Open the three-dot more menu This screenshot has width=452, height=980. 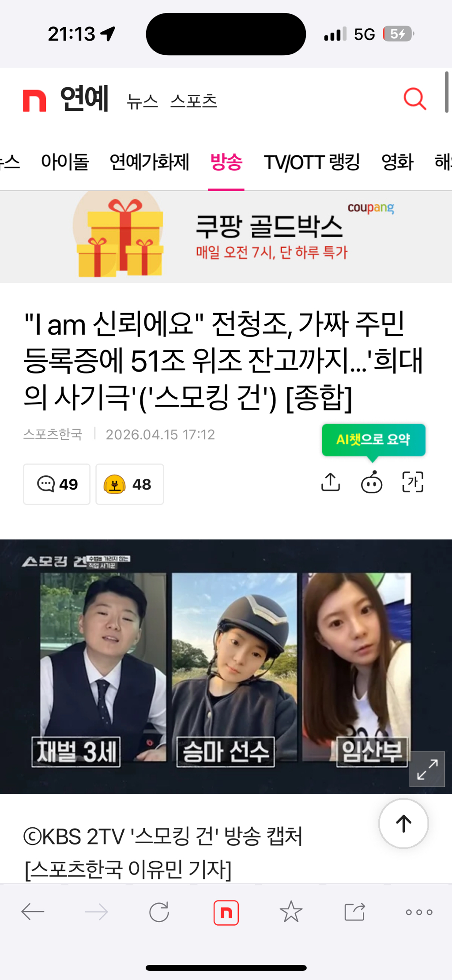pos(419,912)
